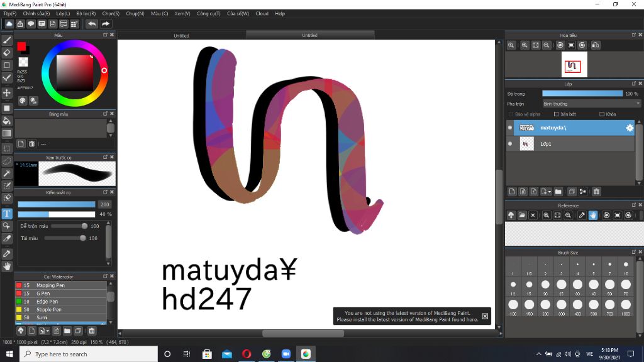Enable the Xén bớt clipping checkbox

click(556, 114)
